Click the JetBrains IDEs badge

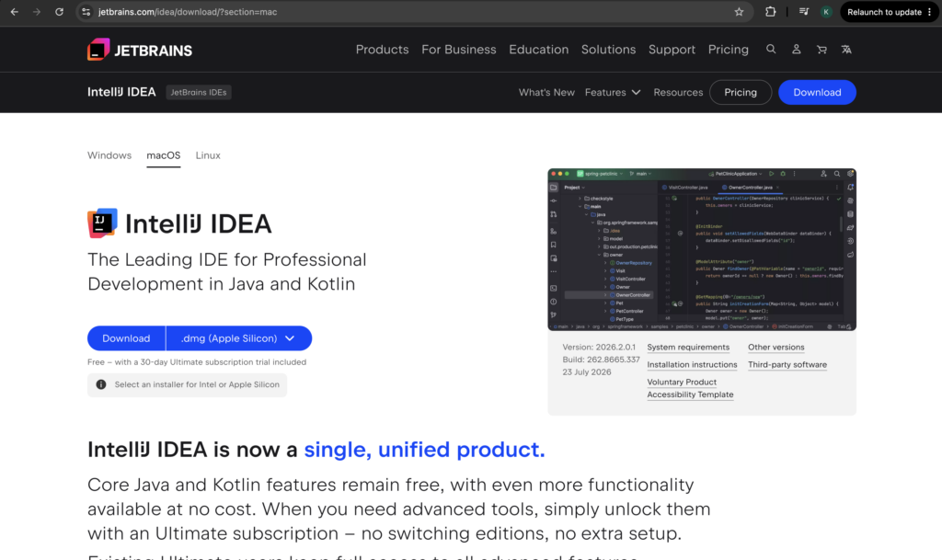(x=199, y=93)
